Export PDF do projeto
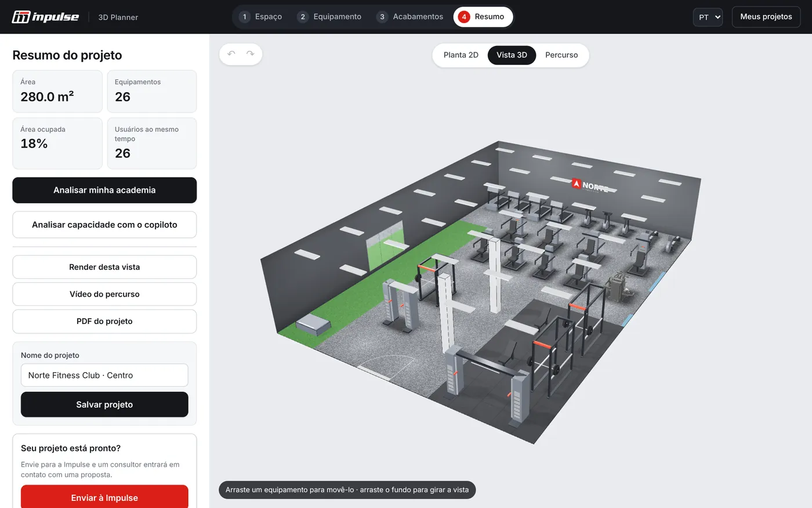812x508 pixels. 104,321
